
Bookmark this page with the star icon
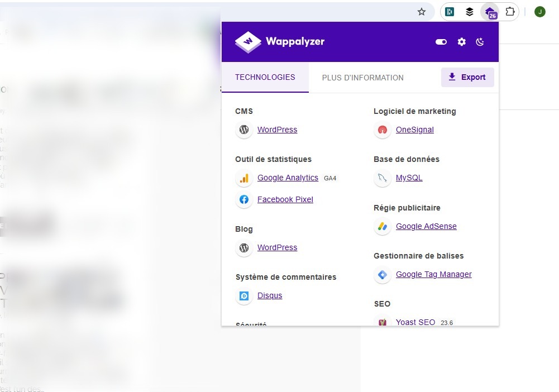tap(422, 12)
